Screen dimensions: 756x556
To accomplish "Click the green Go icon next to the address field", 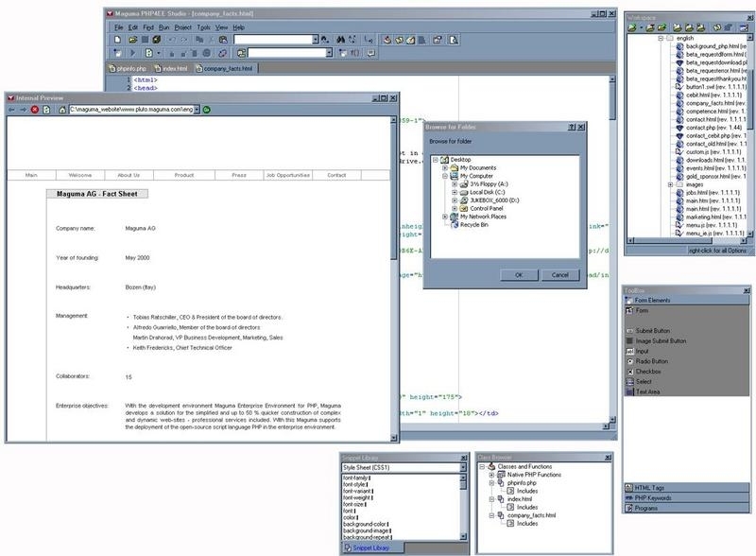I will (206, 110).
